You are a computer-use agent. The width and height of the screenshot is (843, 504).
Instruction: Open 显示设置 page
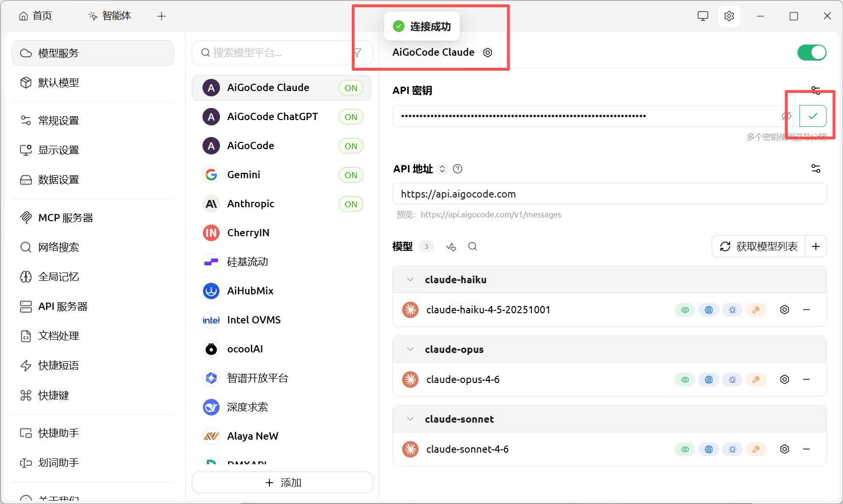coord(93,150)
